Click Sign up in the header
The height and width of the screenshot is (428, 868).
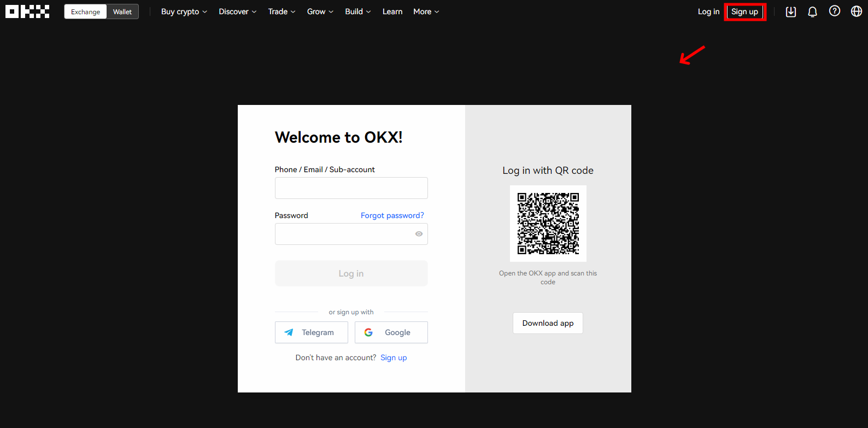745,11
